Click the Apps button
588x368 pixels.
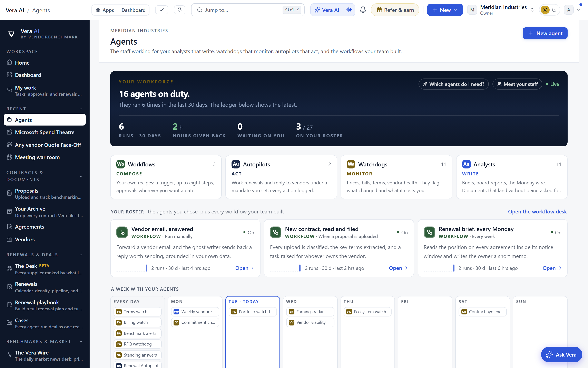click(x=105, y=10)
